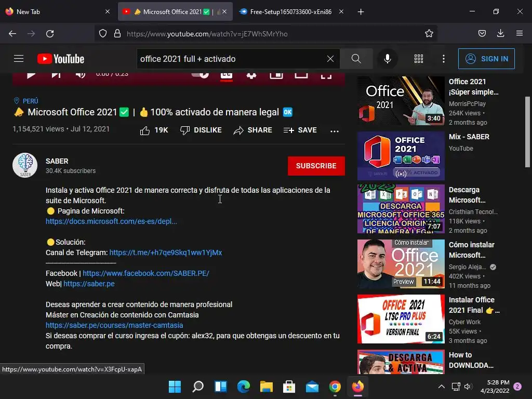This screenshot has height=399, width=532.
Task: Open Office 2021 ¡Súper simple thumbnail
Action: coord(401,101)
